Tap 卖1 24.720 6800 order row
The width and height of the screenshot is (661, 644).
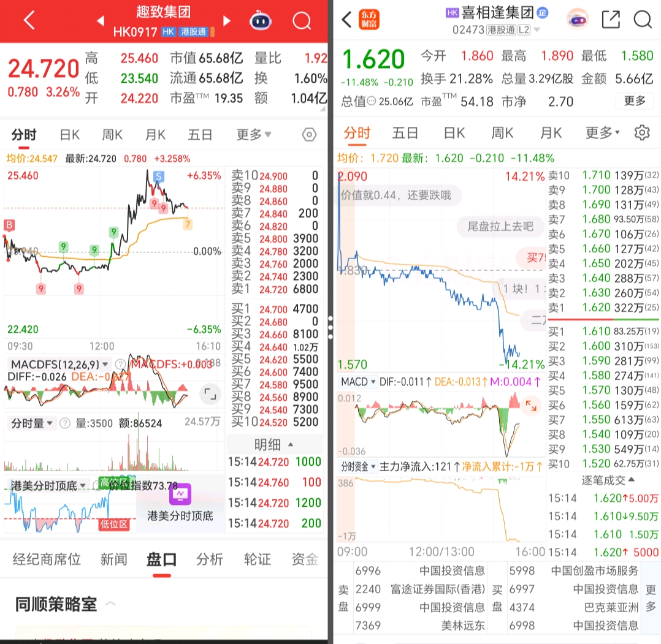(275, 289)
